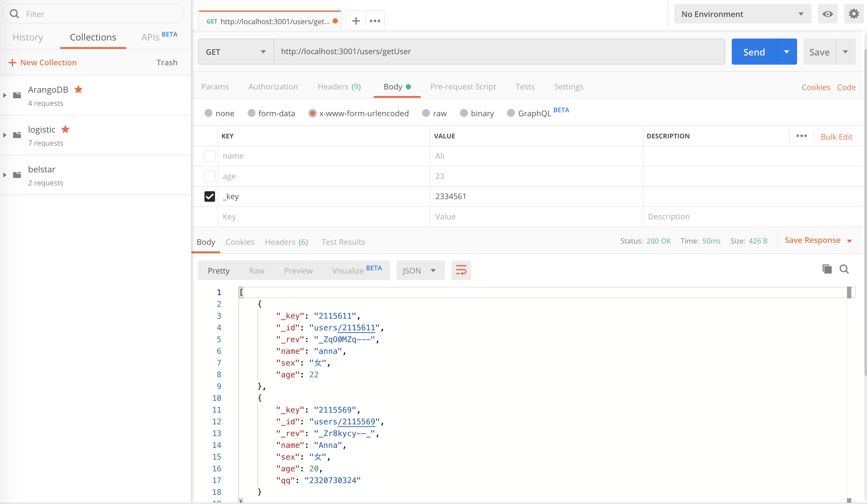Viewport: 867px width, 504px height.
Task: Open column options dots beside Bulk Edit
Action: coord(801,136)
